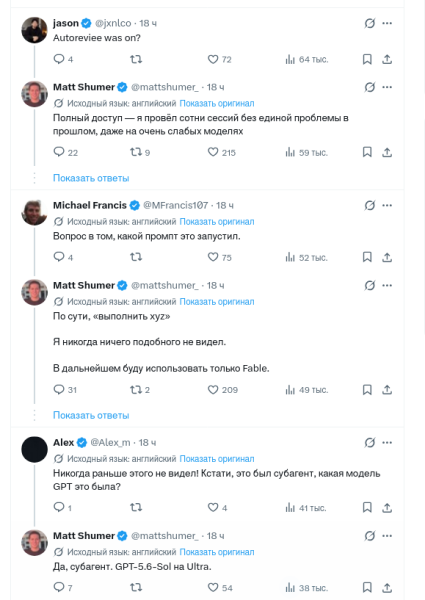View analytics of tweet with 49 тыс. views
The image size is (425, 600).
pos(307,390)
